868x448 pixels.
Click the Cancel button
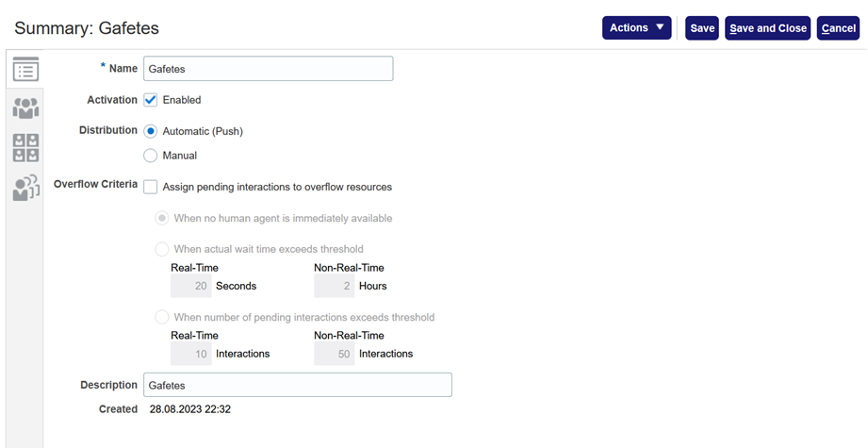coord(838,28)
